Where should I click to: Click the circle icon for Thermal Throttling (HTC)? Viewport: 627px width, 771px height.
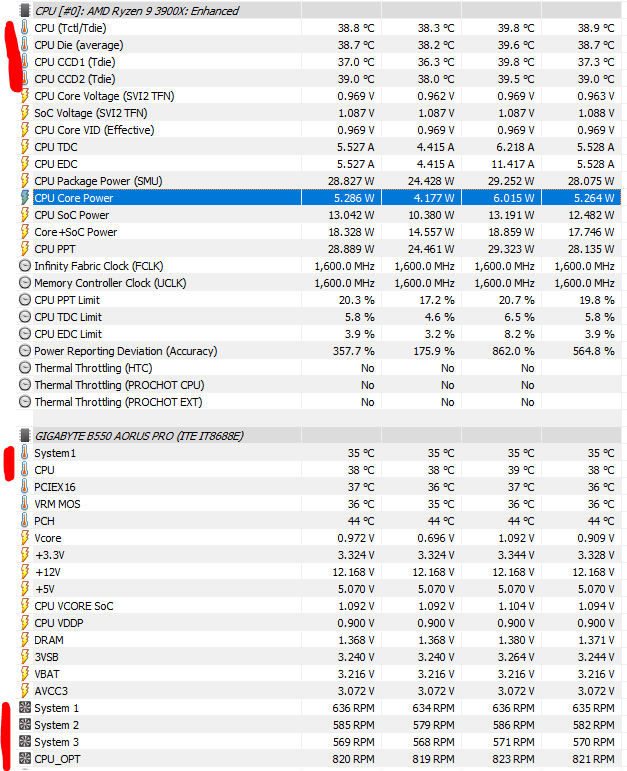pos(25,368)
